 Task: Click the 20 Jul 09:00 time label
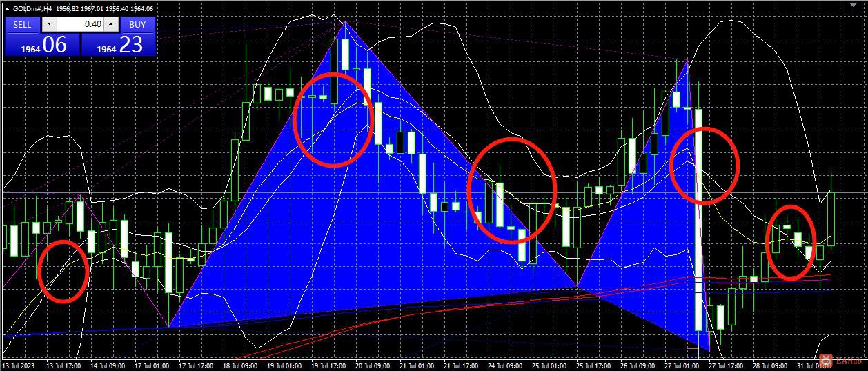[373, 366]
